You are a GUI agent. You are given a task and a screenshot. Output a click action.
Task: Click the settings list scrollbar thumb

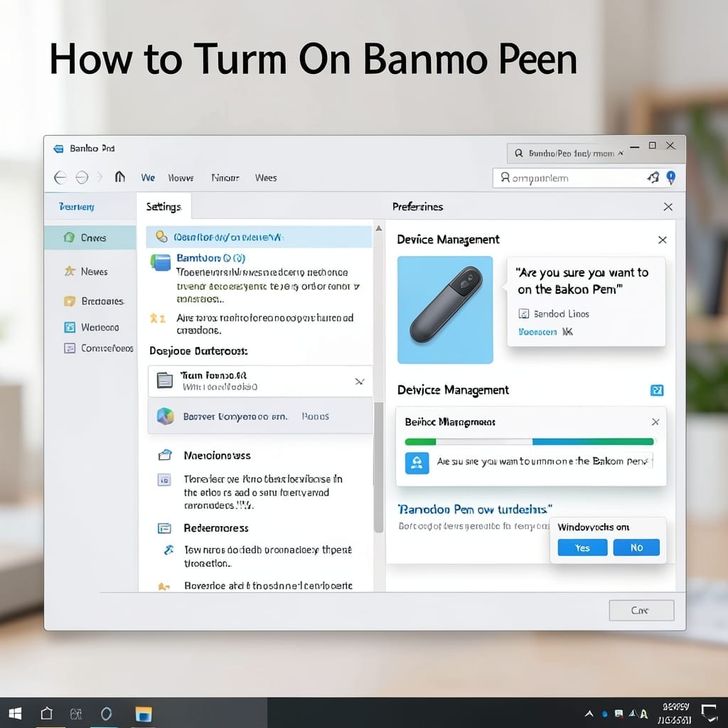coord(378,466)
